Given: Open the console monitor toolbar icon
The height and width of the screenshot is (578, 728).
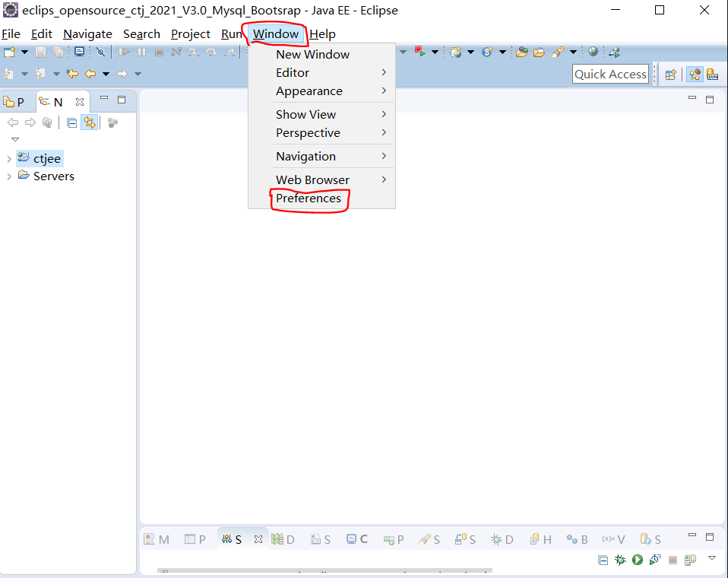Looking at the screenshot, I should click(79, 52).
